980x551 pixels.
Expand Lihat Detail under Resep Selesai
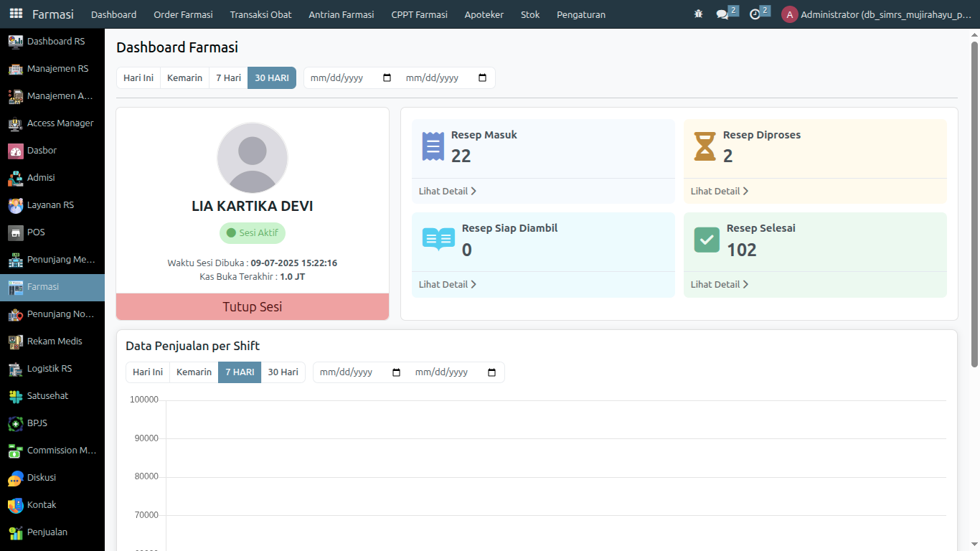tap(719, 285)
